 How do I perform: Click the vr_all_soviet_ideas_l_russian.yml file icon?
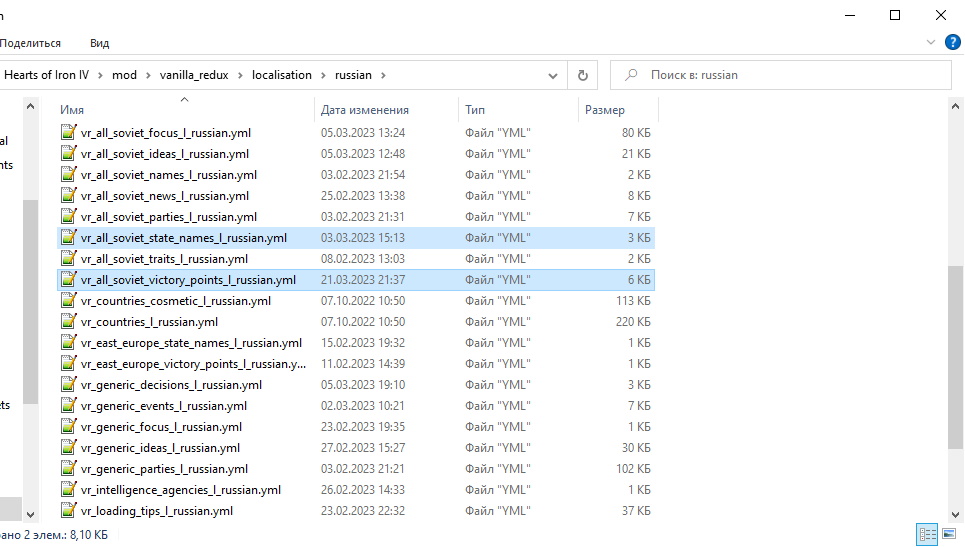click(69, 153)
